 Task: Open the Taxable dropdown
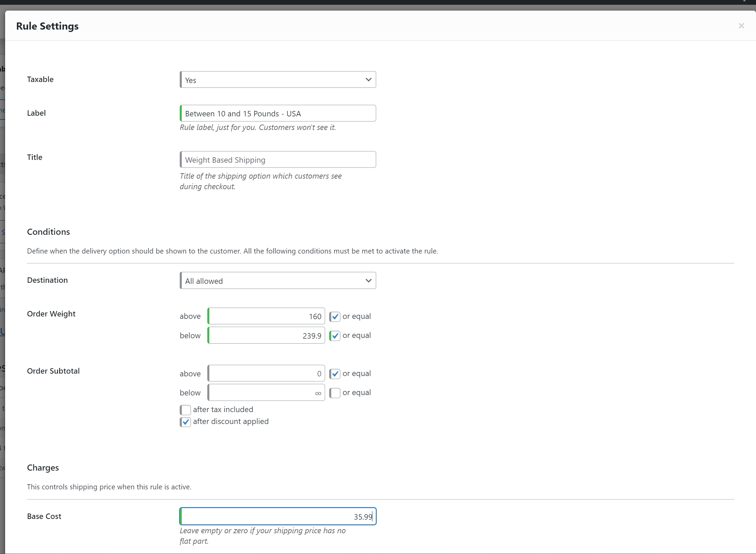272,80
